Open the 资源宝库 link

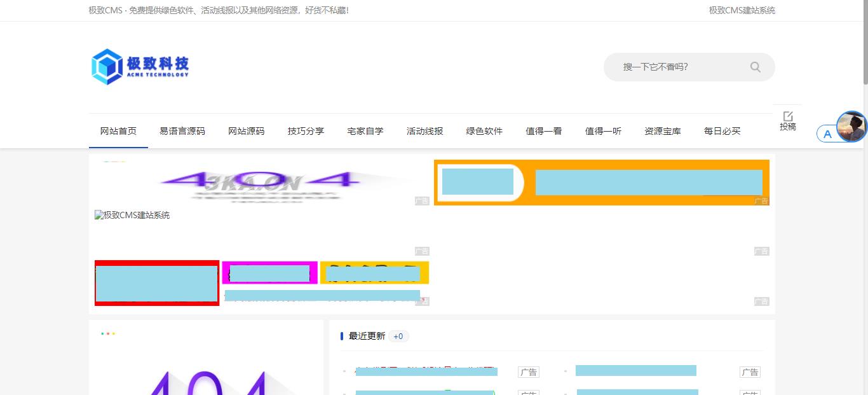(662, 130)
